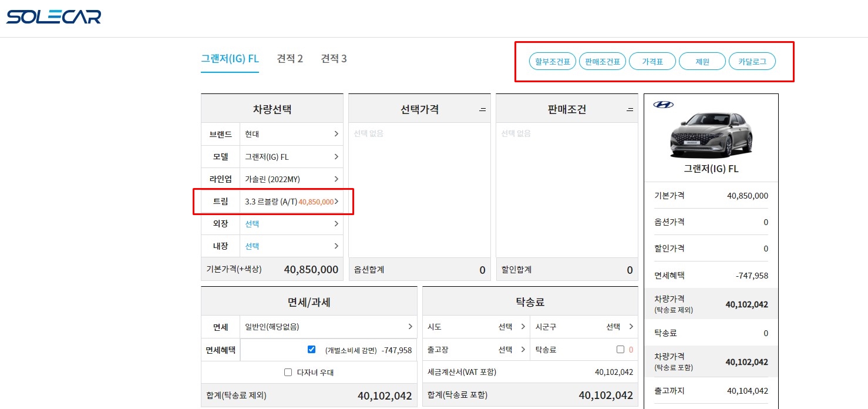This screenshot has height=409, width=868.
Task: Click the 옵션가격 row in the summary panel
Action: click(711, 222)
